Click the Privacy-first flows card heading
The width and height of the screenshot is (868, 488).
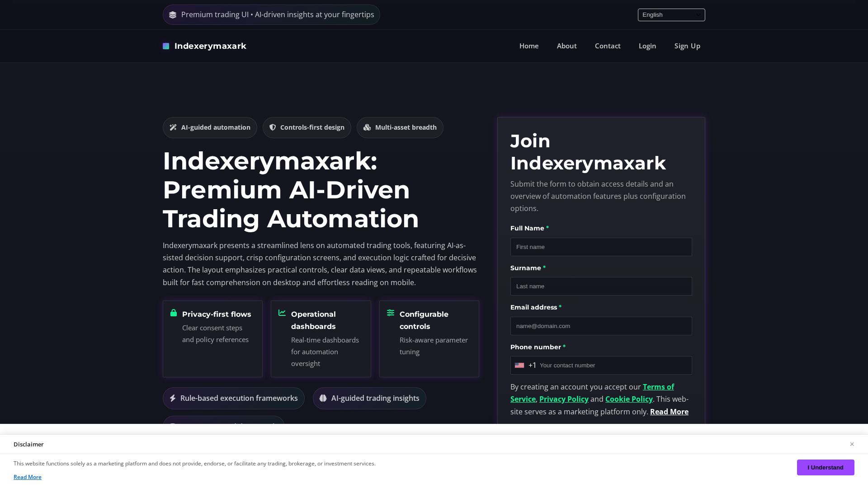(217, 314)
